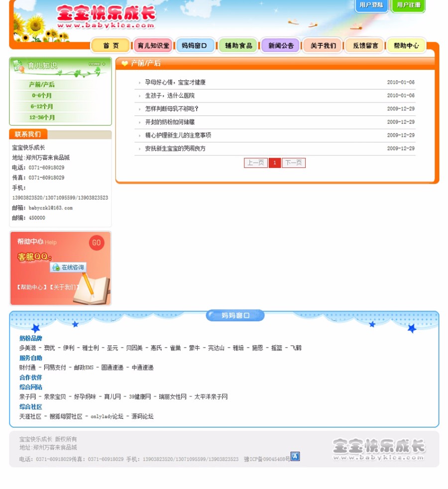The image size is (448, 489).
Task: Open the 爽优 brand link
Action: click(49, 348)
